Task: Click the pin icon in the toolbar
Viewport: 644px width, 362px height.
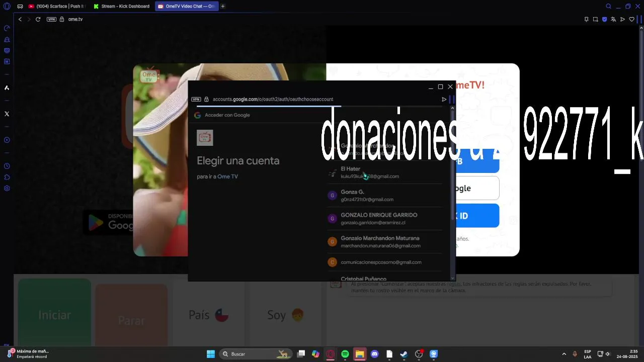Action: coord(586,19)
